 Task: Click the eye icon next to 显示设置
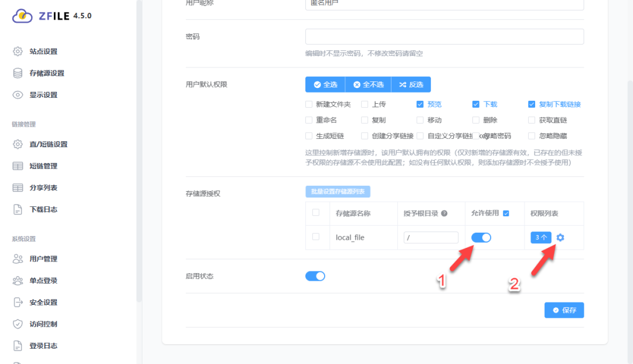click(17, 94)
